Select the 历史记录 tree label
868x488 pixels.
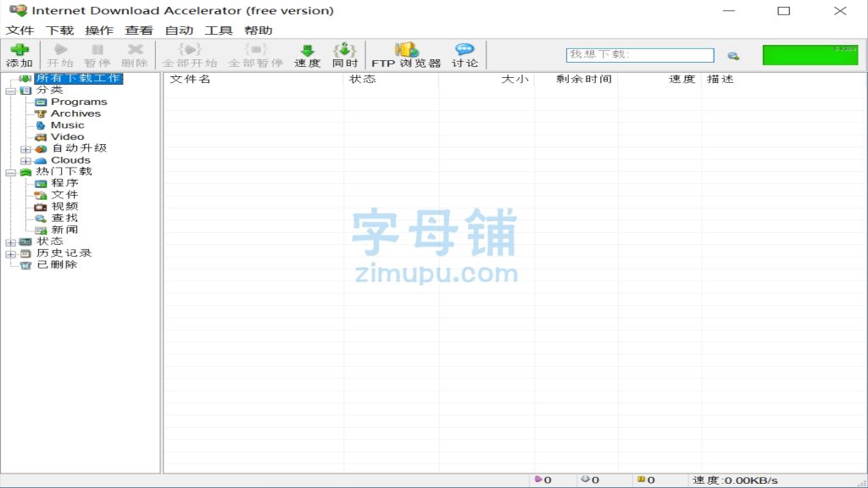point(64,252)
